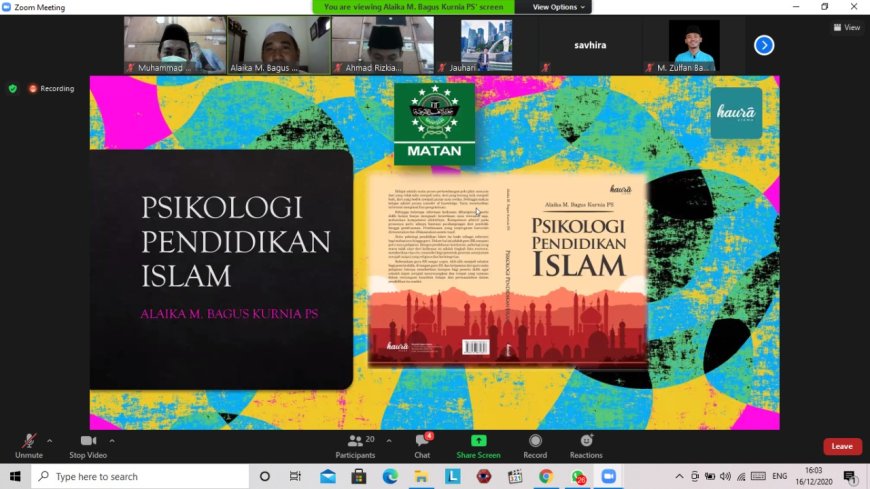Open audio options arrow beside Unmute
This screenshot has width=870, height=489.
[x=49, y=441]
